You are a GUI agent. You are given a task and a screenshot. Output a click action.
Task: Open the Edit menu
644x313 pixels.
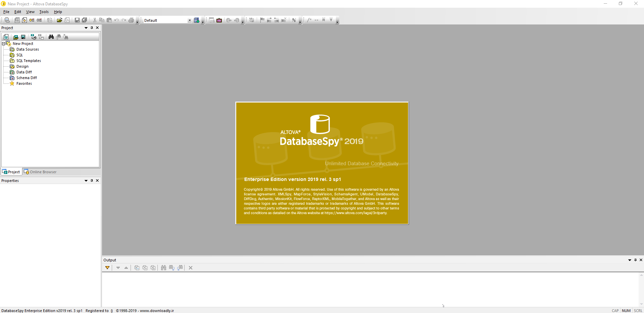18,12
